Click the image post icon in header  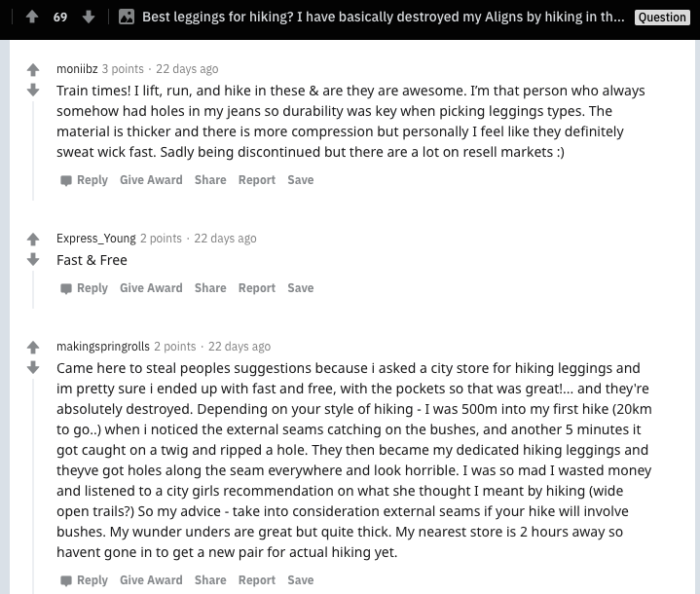[127, 17]
